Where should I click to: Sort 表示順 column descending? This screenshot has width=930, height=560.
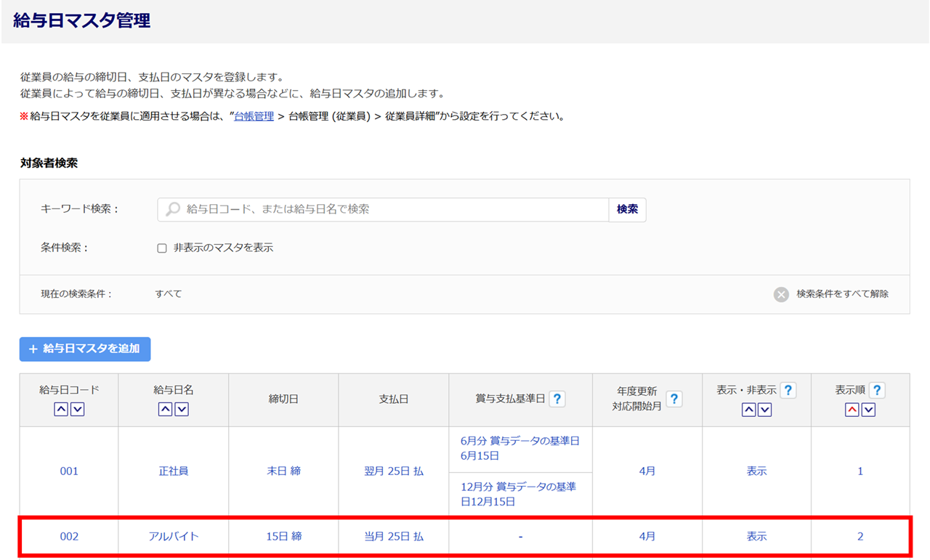[x=868, y=410]
